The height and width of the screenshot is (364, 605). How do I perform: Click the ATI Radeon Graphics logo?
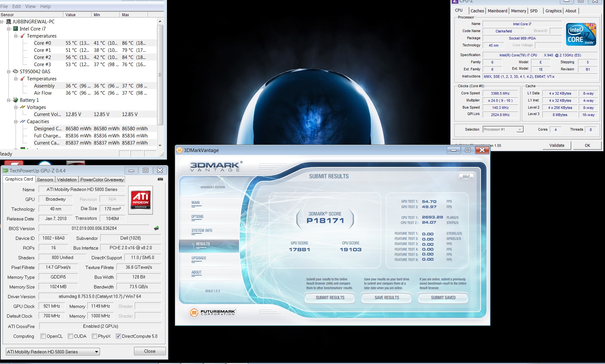pos(141,200)
